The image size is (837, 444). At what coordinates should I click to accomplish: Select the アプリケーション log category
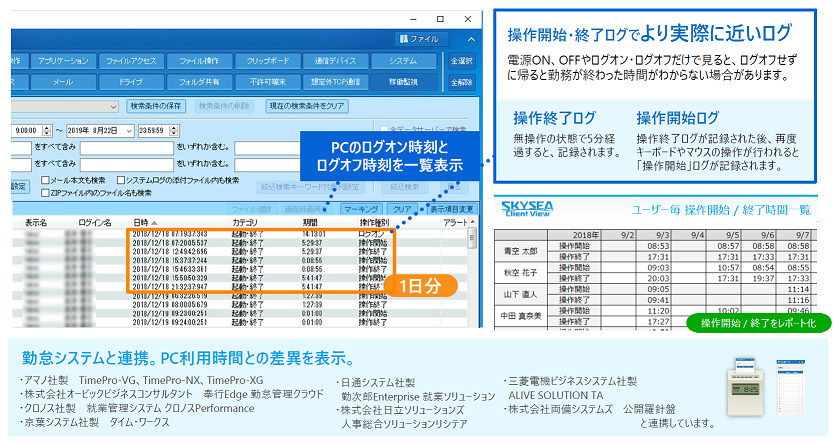pyautogui.click(x=63, y=61)
